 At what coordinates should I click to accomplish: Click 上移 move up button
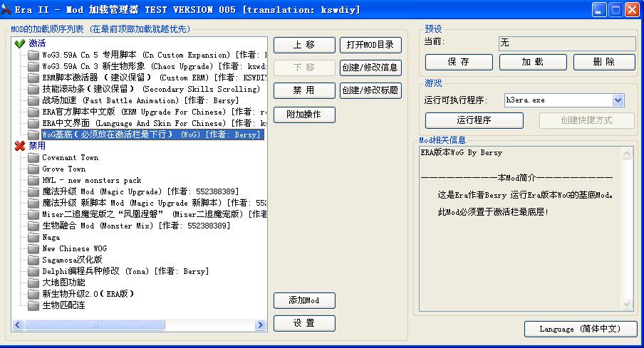point(304,45)
